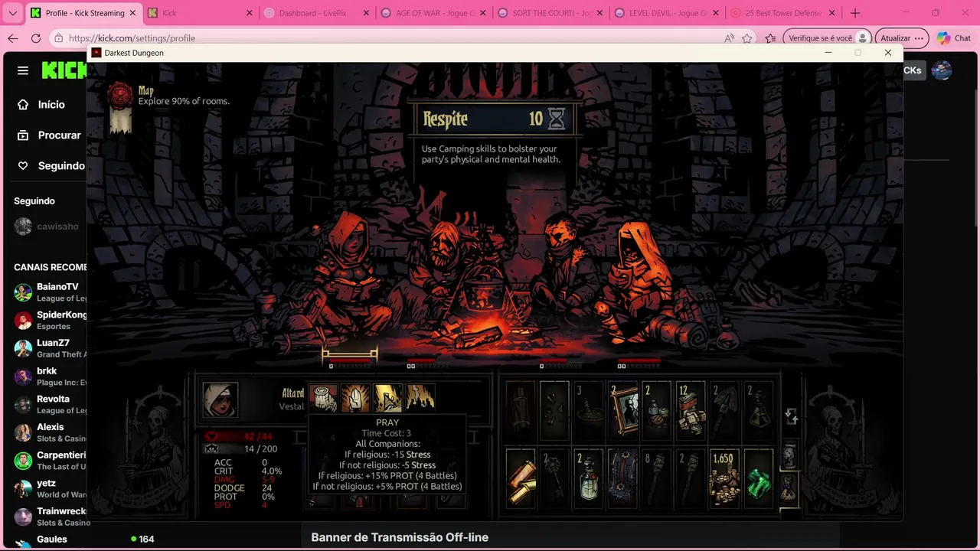Open the Kick hamburger menu
This screenshot has height=551, width=980.
(23, 70)
